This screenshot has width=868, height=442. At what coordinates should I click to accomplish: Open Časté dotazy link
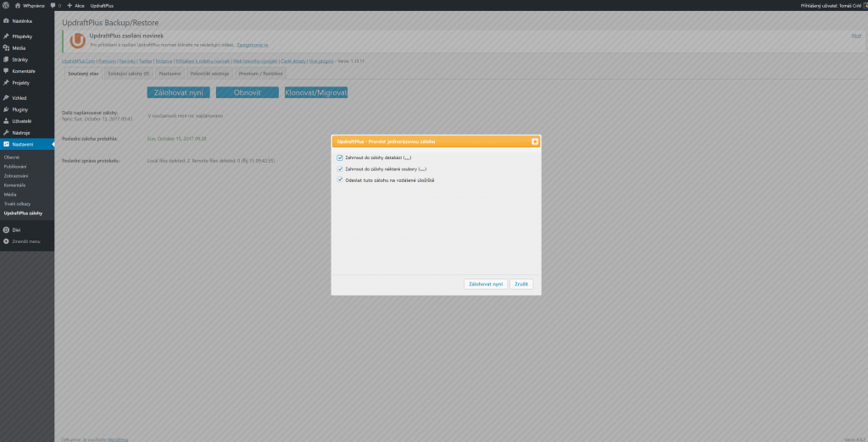[x=294, y=61]
